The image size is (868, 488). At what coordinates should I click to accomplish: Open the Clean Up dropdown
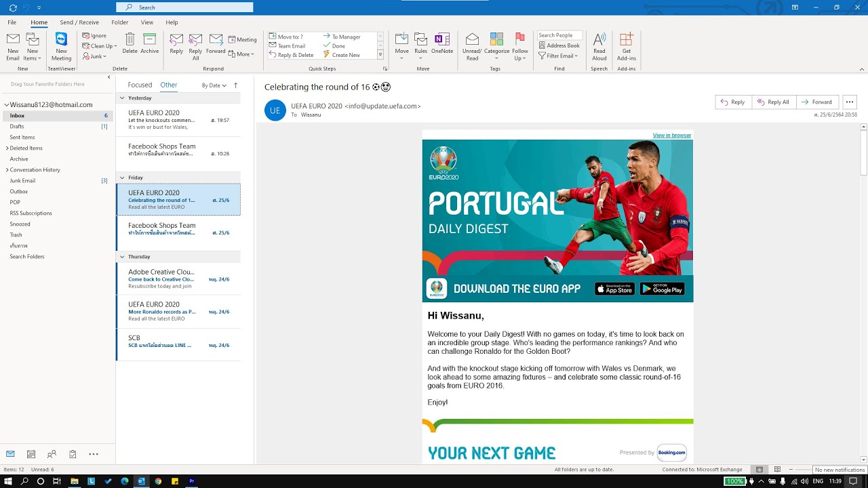[x=100, y=46]
